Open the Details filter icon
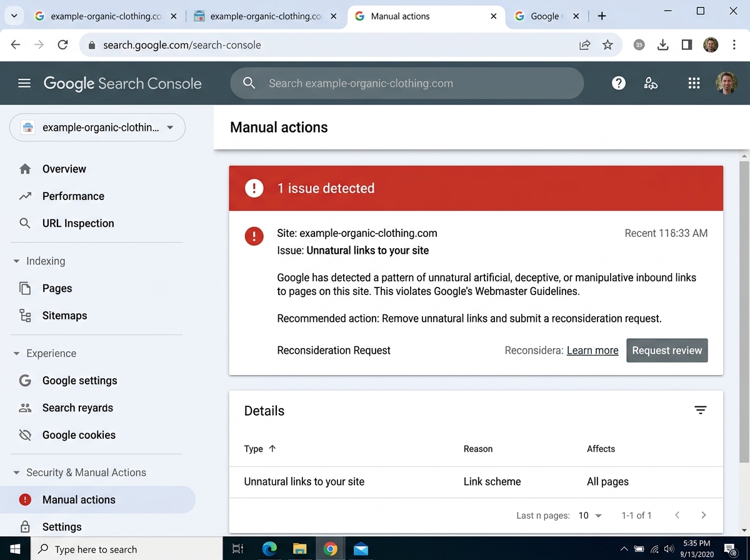 point(701,410)
